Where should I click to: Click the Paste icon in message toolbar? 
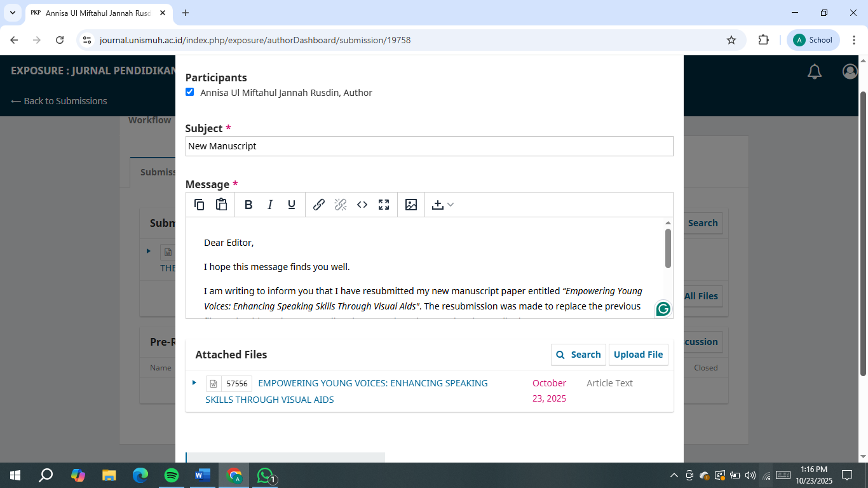[x=221, y=205]
